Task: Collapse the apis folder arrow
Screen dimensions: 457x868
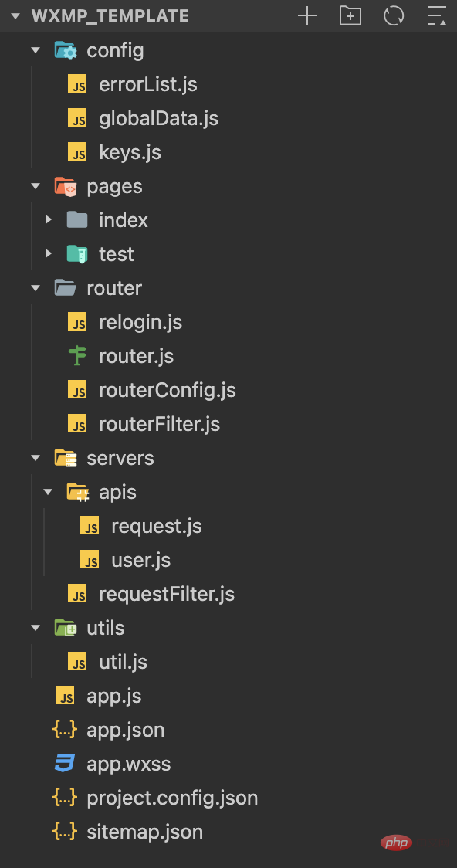Action: pyautogui.click(x=49, y=492)
